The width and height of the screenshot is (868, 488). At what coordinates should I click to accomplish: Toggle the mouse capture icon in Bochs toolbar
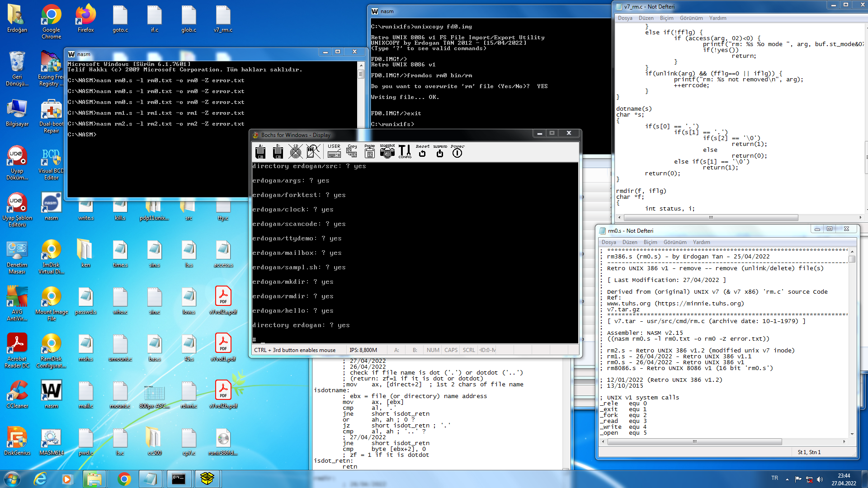tap(313, 151)
